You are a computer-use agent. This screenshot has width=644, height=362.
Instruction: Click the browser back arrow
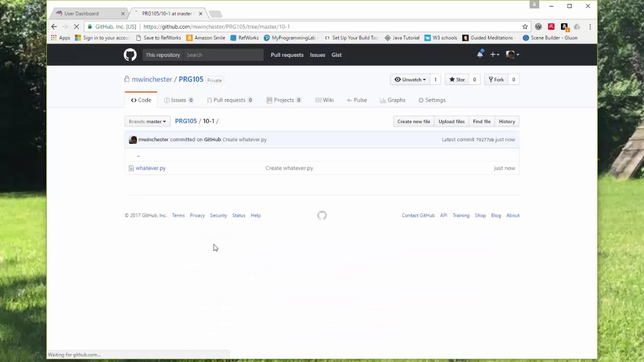pos(54,27)
